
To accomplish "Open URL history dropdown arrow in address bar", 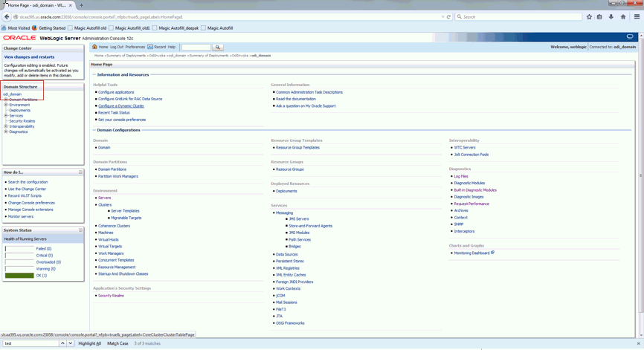I will pos(442,17).
